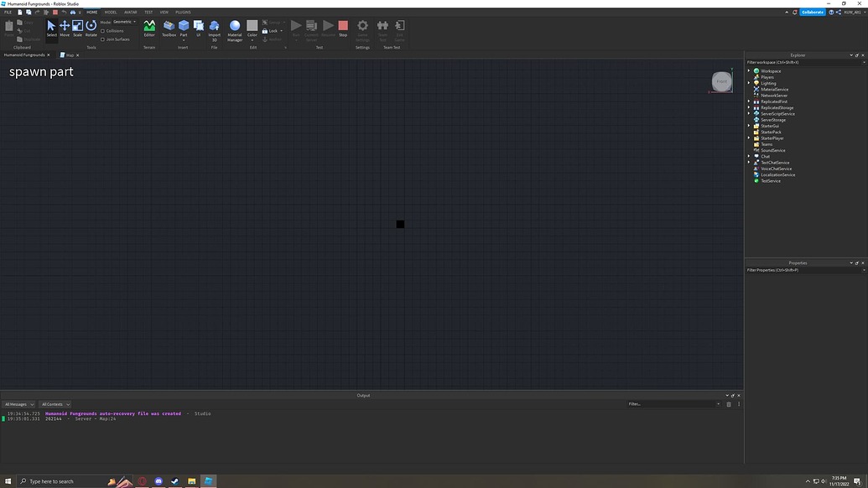
Task: Activate the Rotate tool
Action: 91,27
